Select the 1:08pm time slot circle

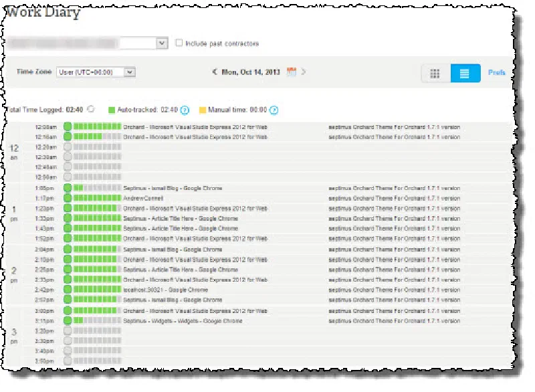click(x=68, y=188)
